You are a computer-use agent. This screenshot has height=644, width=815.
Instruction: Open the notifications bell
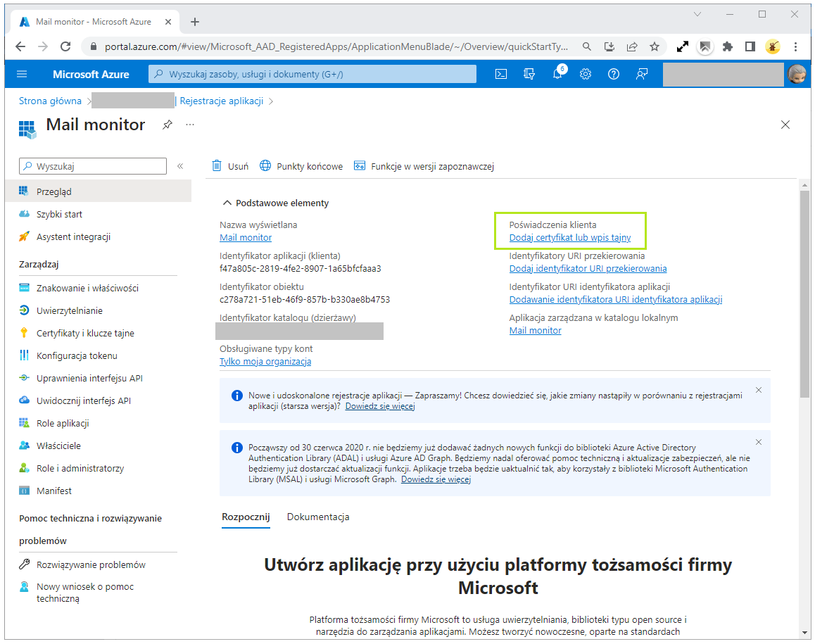pyautogui.click(x=557, y=75)
